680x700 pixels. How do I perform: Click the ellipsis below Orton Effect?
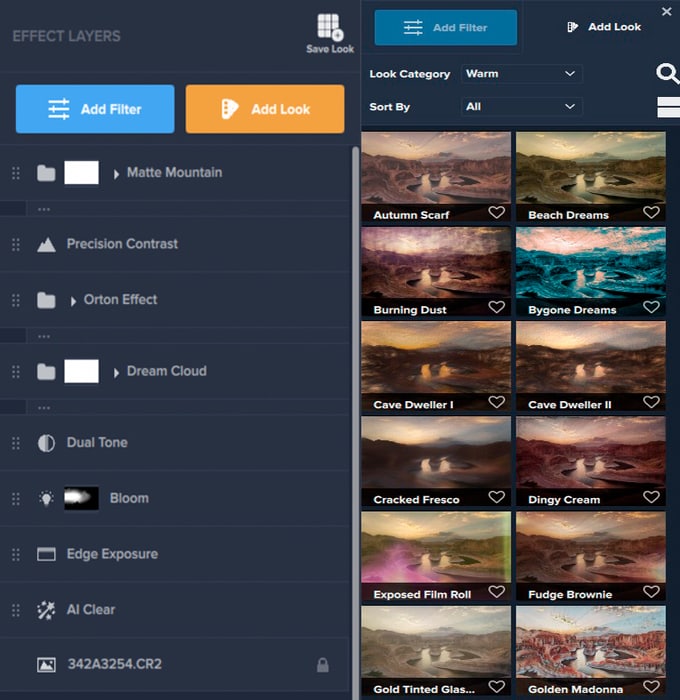pyautogui.click(x=44, y=336)
